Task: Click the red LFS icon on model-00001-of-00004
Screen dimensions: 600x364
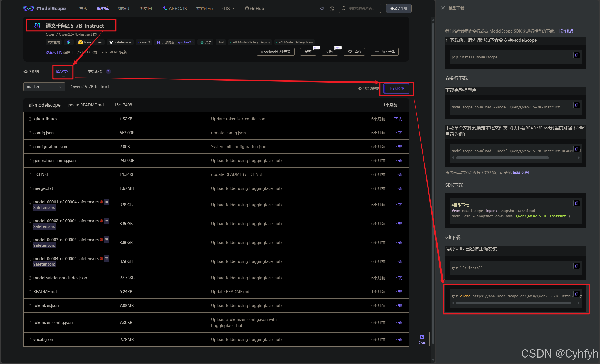Action: [x=102, y=202]
